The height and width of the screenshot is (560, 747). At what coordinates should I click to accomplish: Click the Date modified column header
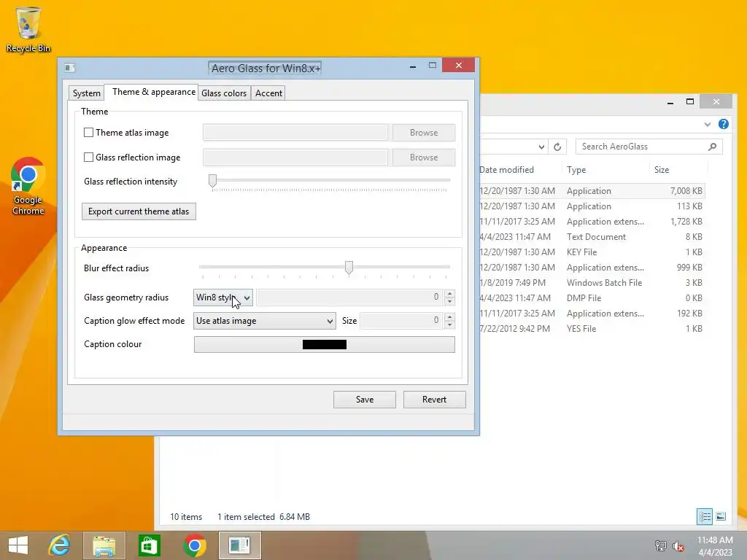506,170
